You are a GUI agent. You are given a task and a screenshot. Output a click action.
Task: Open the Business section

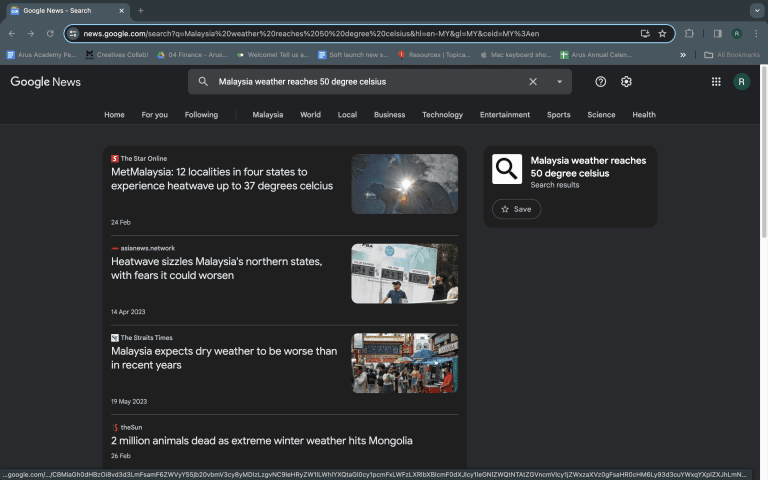point(389,115)
